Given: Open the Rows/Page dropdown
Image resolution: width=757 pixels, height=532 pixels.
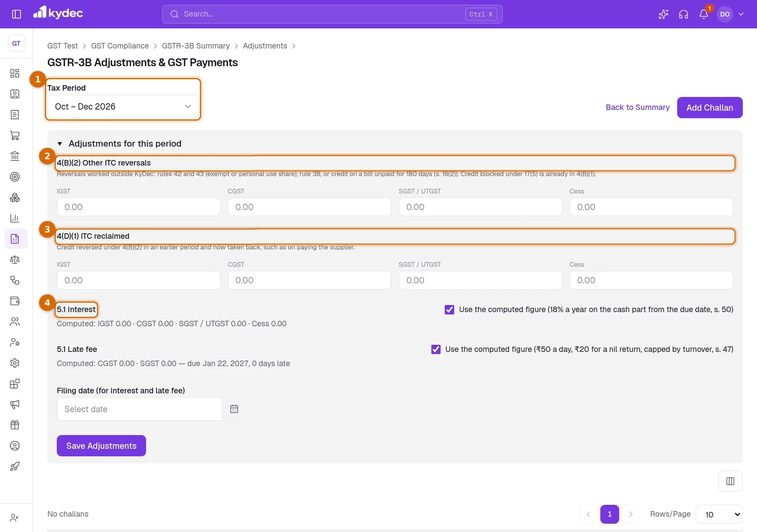Looking at the screenshot, I should 719,514.
